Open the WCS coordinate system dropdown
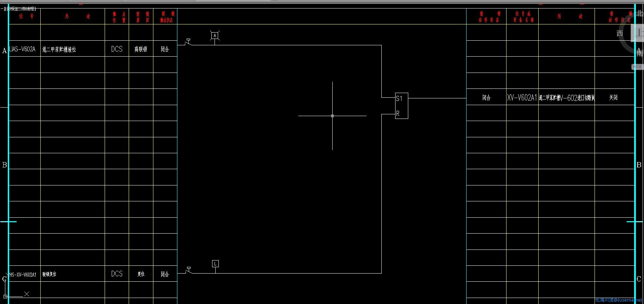Viewport: 644px width, 304px height. coord(637,67)
